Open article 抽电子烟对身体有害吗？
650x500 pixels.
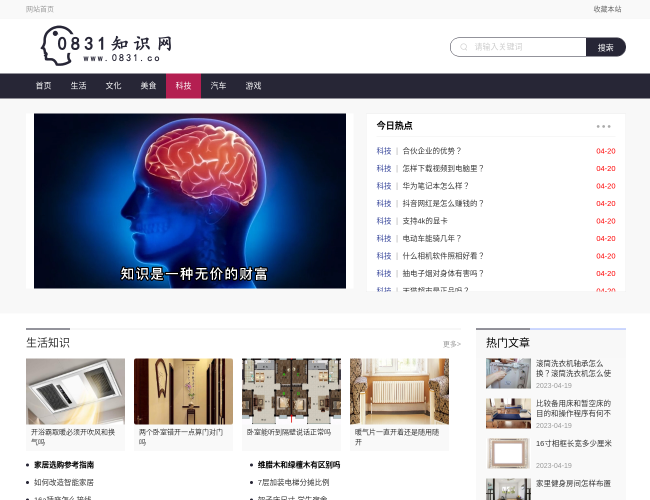[443, 273]
